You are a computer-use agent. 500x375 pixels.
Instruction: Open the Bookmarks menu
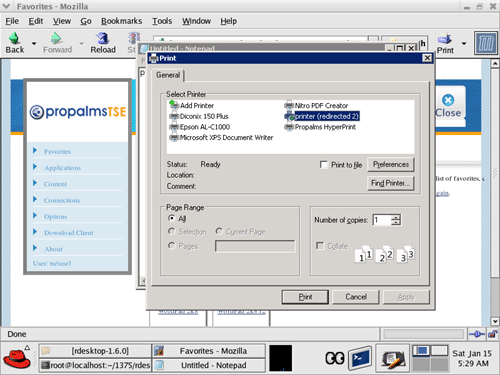(x=121, y=21)
